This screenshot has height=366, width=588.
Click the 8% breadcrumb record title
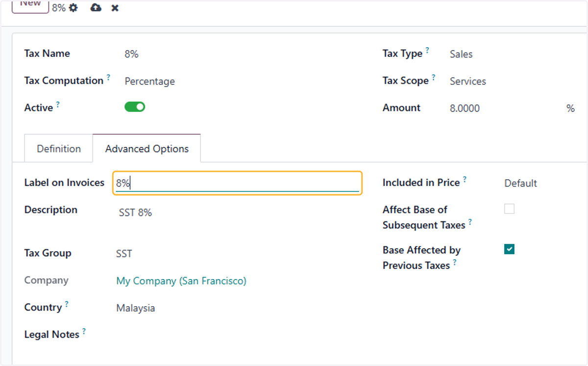[x=59, y=8]
